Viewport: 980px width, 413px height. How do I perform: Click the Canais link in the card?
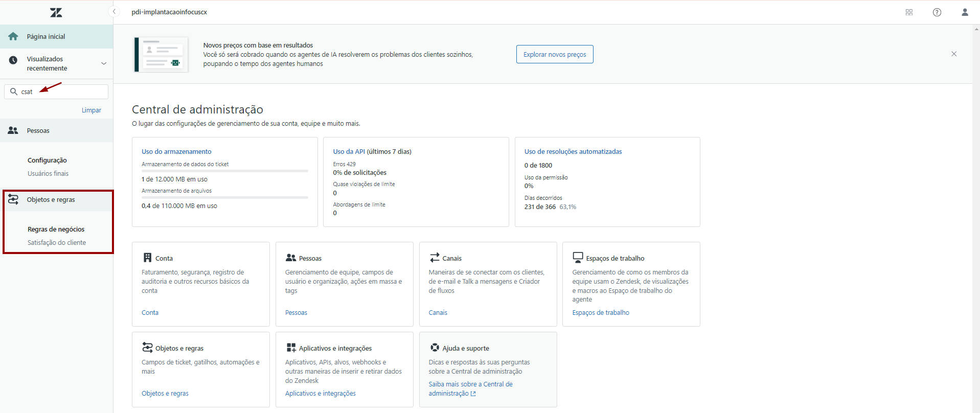click(x=438, y=312)
